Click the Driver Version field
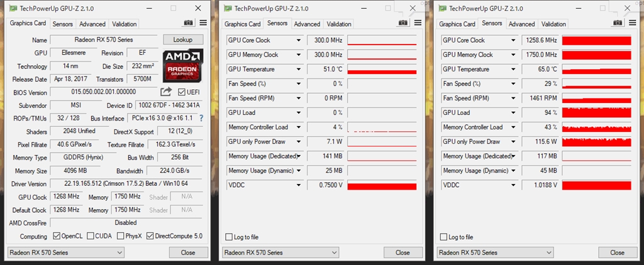The height and width of the screenshot is (265, 644). pyautogui.click(x=126, y=183)
